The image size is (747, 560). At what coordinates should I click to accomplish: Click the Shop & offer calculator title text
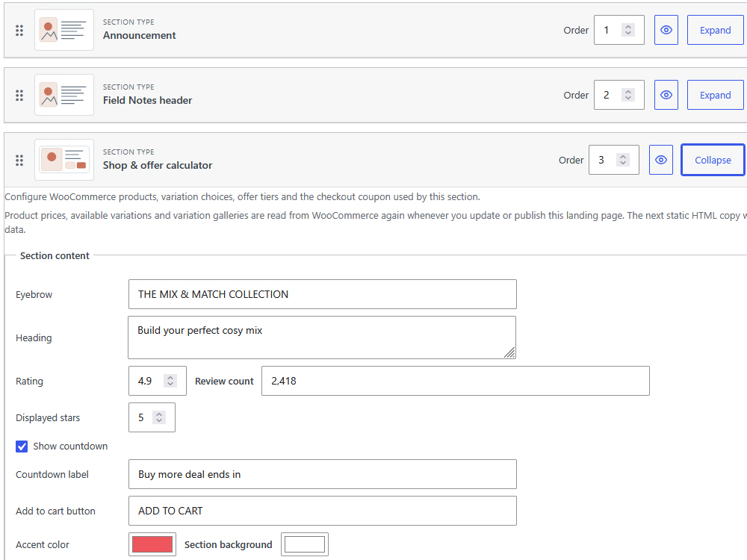158,165
